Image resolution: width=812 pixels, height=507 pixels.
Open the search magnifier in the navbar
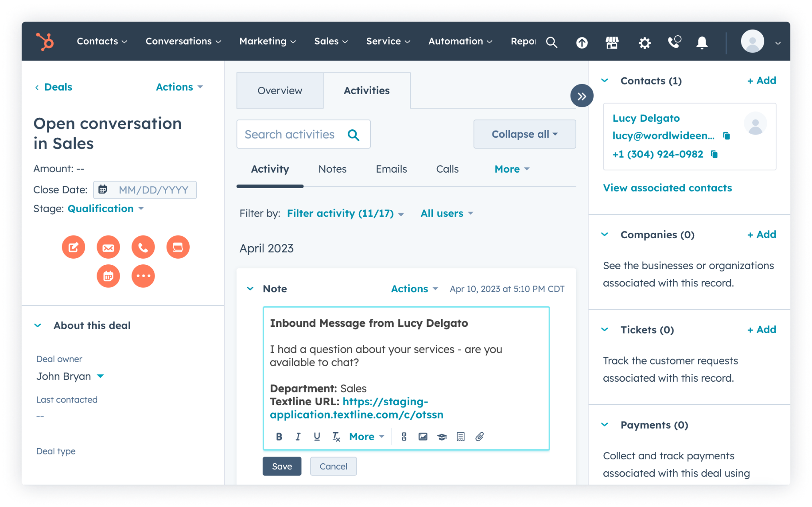tap(552, 42)
